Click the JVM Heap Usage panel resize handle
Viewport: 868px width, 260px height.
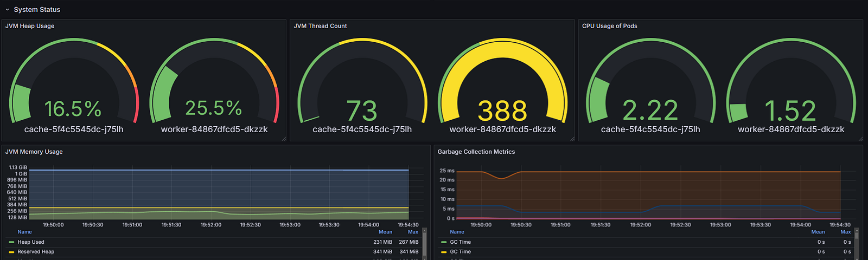(x=283, y=139)
